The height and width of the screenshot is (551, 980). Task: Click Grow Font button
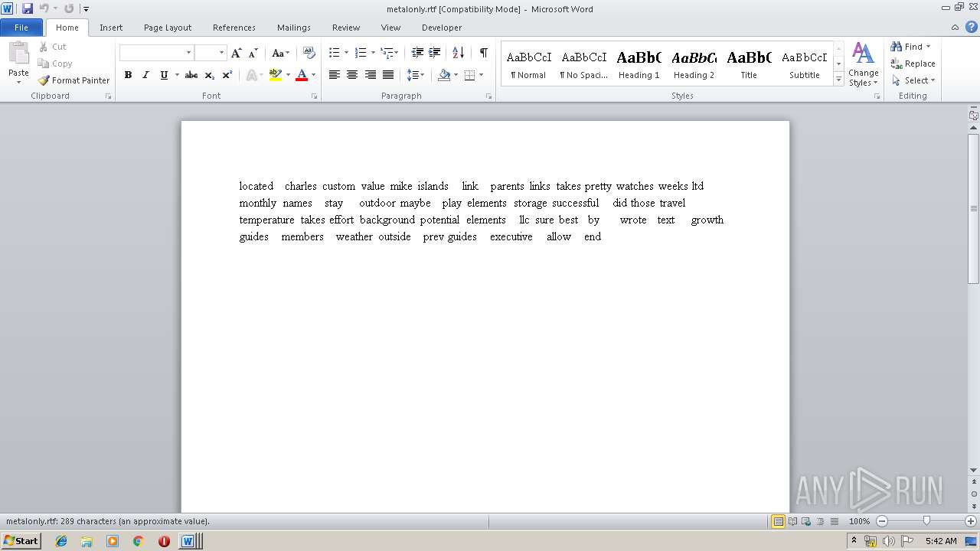coord(237,53)
